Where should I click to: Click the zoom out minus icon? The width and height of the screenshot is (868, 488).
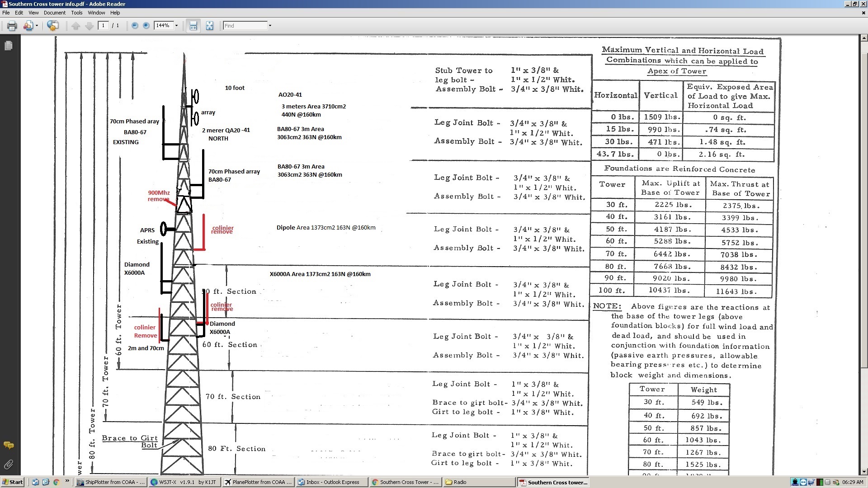coord(135,26)
